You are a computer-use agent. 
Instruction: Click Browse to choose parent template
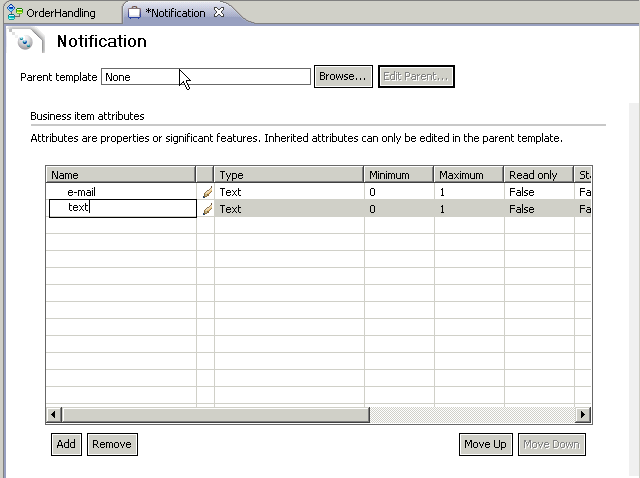point(343,77)
